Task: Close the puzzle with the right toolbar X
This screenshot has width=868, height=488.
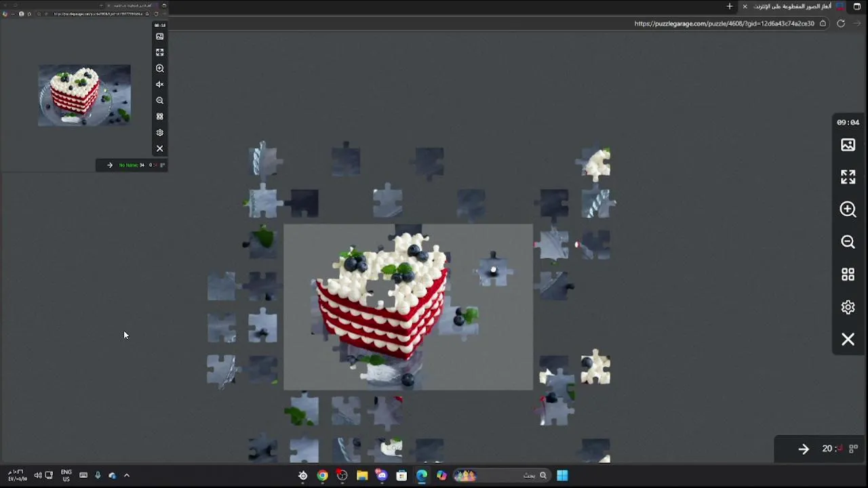Action: (848, 340)
